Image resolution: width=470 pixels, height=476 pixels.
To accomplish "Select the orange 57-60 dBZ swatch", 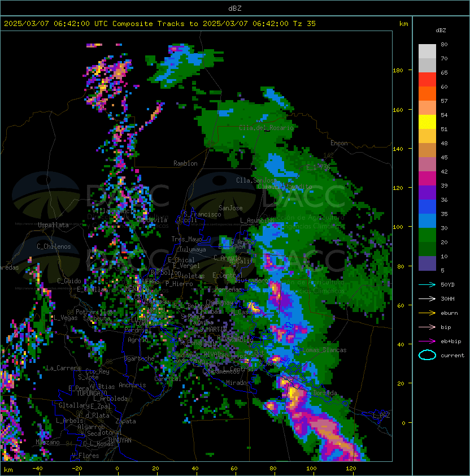I will (x=427, y=93).
